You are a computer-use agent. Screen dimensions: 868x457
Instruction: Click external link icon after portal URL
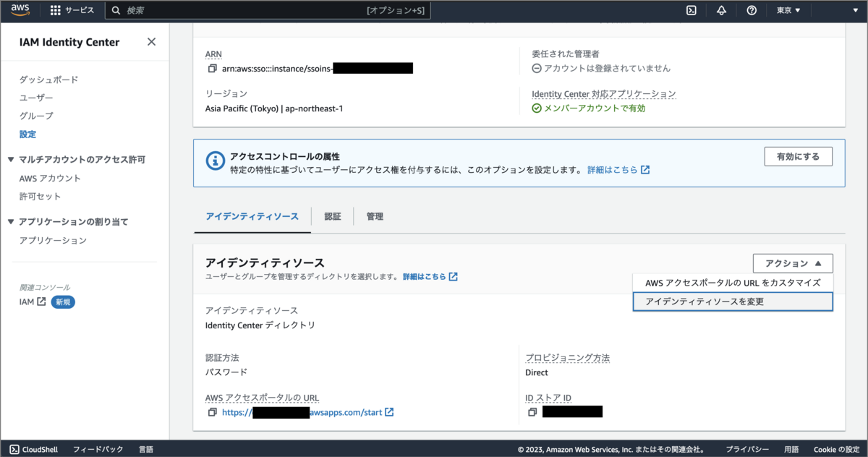389,412
